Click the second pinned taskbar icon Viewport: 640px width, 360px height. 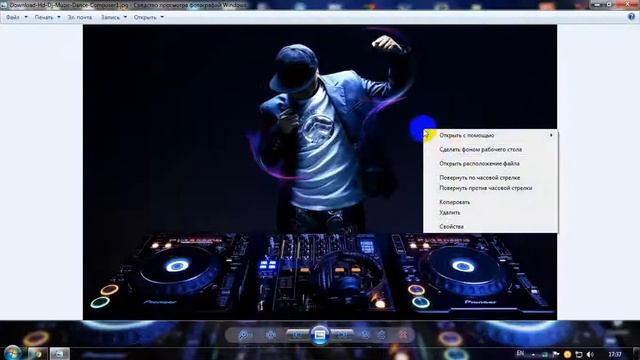38,354
